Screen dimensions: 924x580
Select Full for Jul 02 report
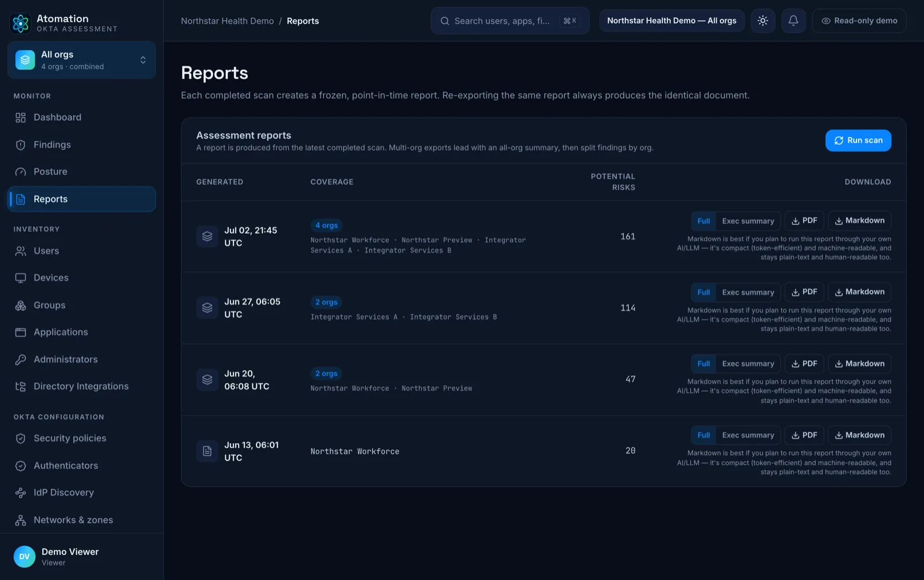pos(703,221)
